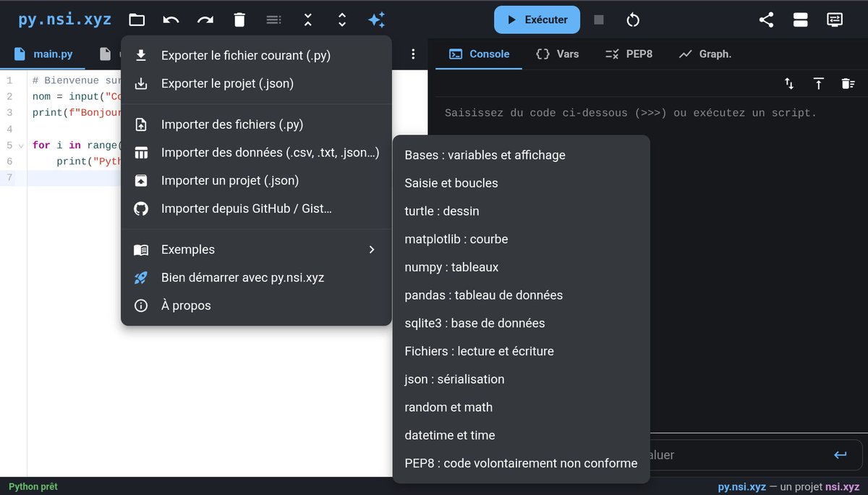This screenshot has height=495, width=868.
Task: Choose Importer des fichiers (.py)
Action: pyautogui.click(x=256, y=124)
